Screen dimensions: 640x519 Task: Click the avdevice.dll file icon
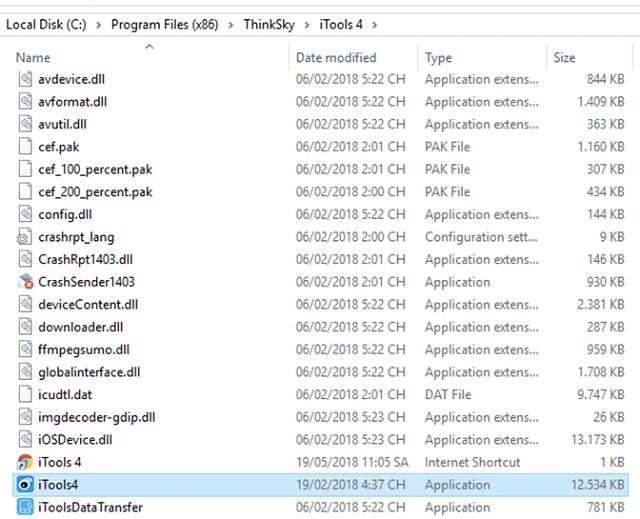[x=25, y=79]
